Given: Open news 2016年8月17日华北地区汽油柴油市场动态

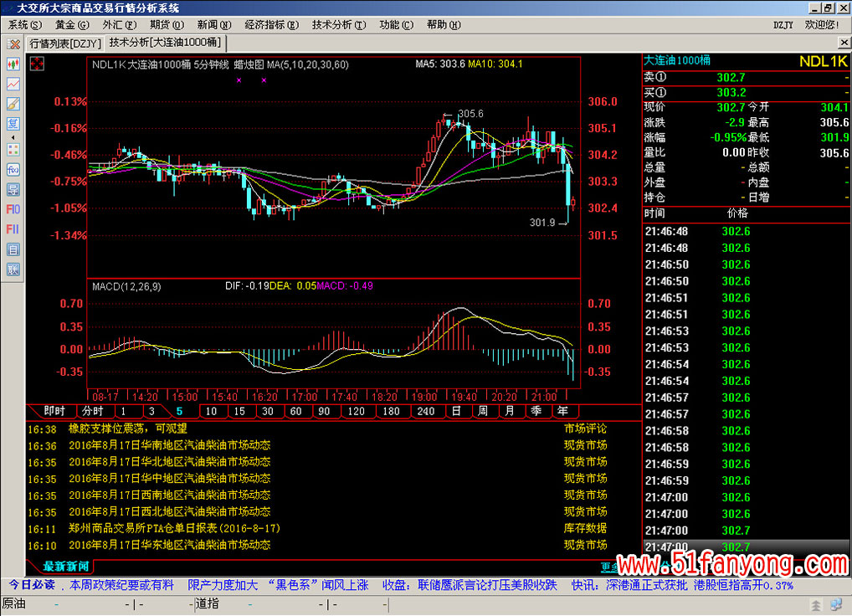Looking at the screenshot, I should (x=170, y=462).
